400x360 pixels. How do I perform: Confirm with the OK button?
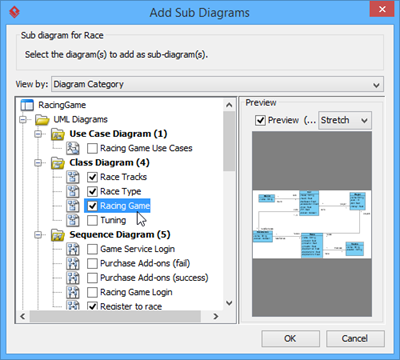[x=290, y=338]
